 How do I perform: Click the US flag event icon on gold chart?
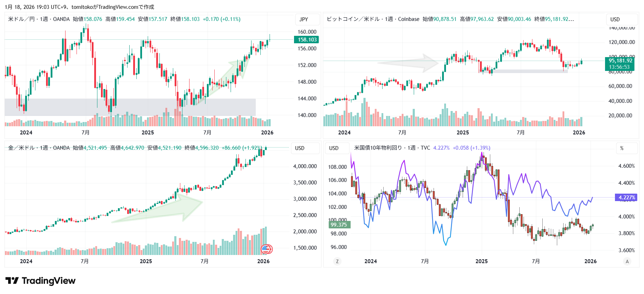(266, 249)
